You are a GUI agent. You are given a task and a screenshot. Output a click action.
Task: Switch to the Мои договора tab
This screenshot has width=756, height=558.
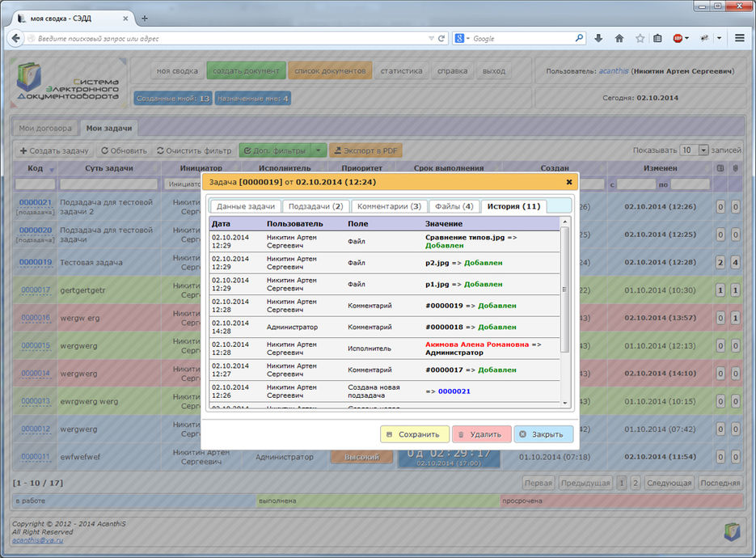[x=45, y=129]
